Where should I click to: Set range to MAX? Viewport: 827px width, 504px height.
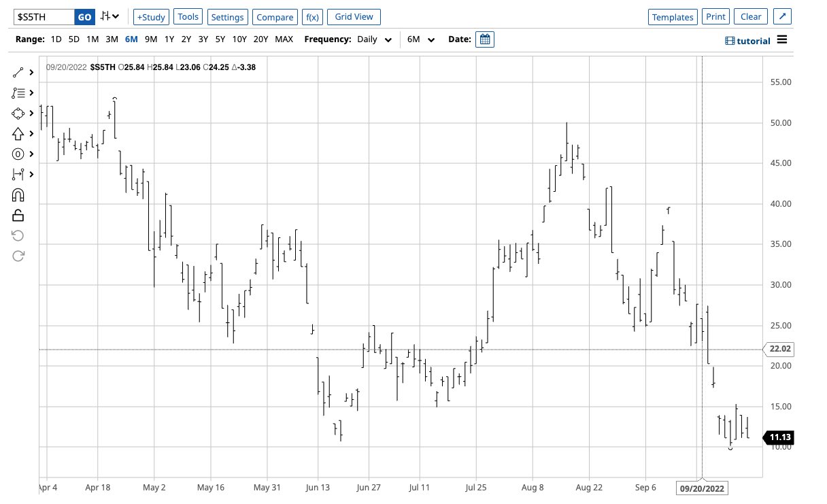point(284,39)
